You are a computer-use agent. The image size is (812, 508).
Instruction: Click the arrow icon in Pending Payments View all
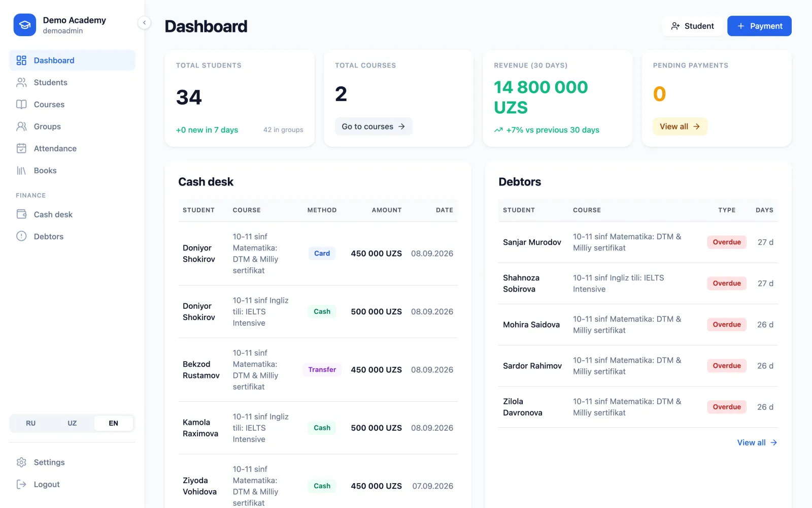point(696,126)
